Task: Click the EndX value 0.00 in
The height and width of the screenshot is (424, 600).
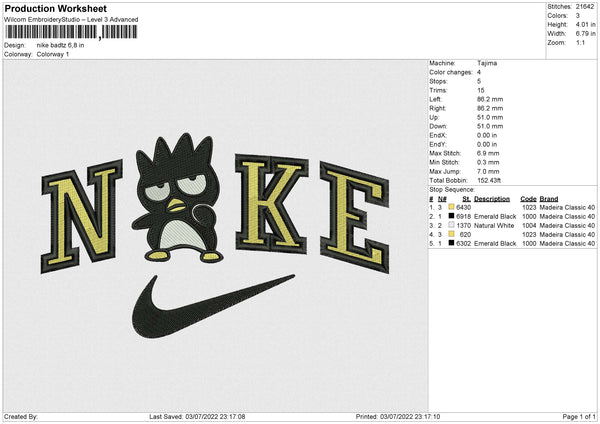Action: click(487, 135)
